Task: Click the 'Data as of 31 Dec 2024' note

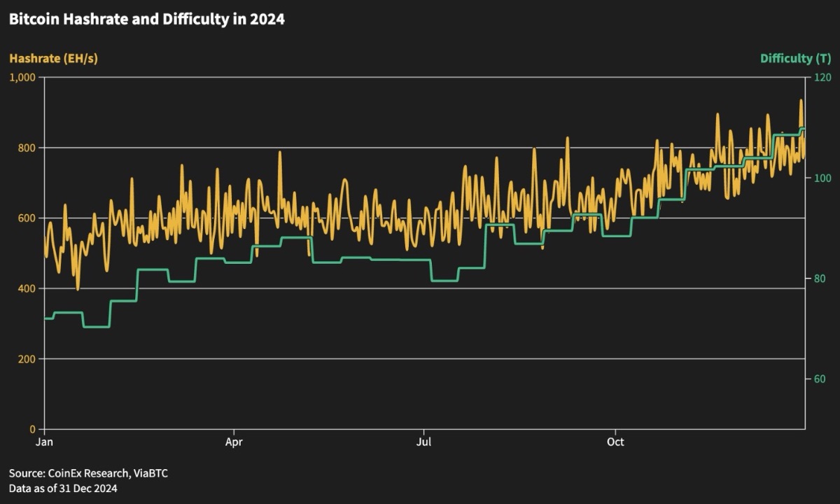Action: [x=63, y=489]
